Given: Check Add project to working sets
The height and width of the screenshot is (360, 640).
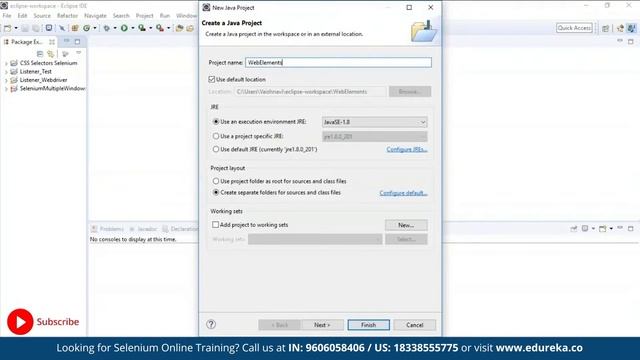Looking at the screenshot, I should (x=215, y=224).
